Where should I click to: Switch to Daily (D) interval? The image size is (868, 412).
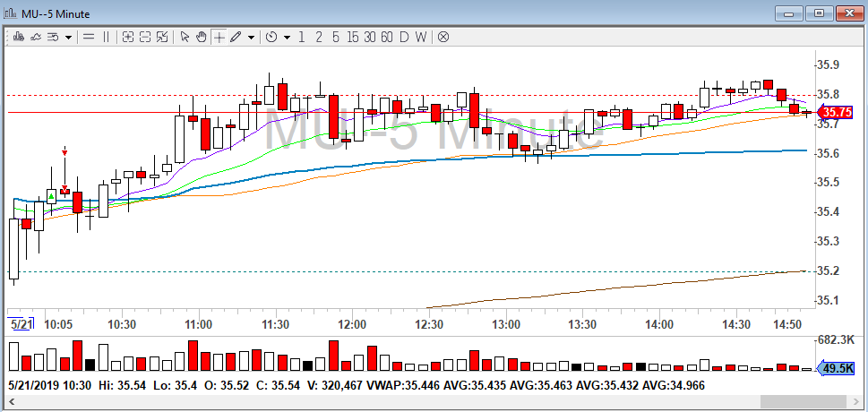pos(404,37)
